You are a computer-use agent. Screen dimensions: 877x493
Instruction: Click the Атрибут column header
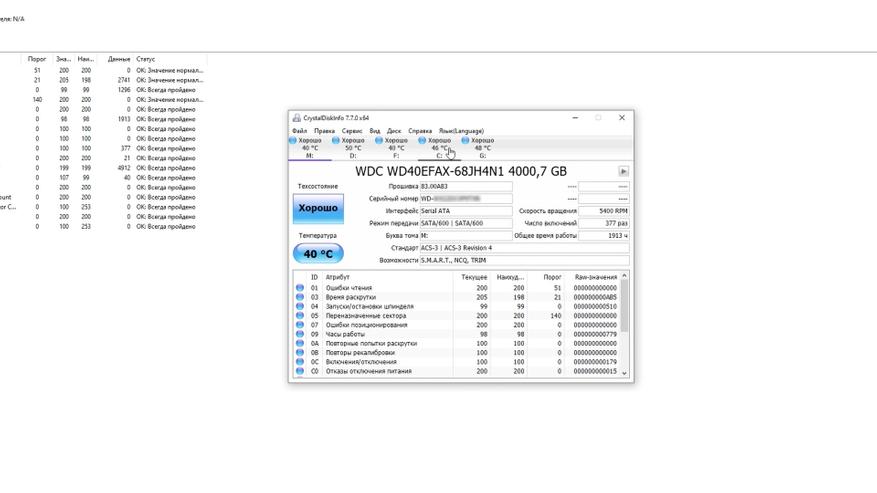[x=387, y=277]
